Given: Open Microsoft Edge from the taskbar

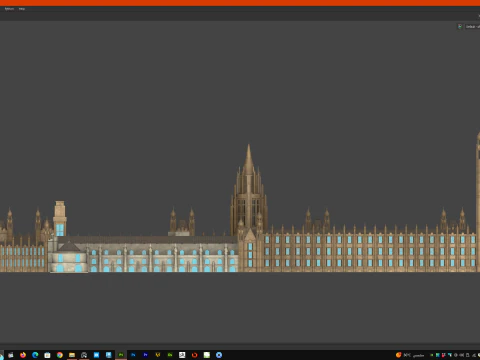Looking at the screenshot, I should pyautogui.click(x=35, y=355).
